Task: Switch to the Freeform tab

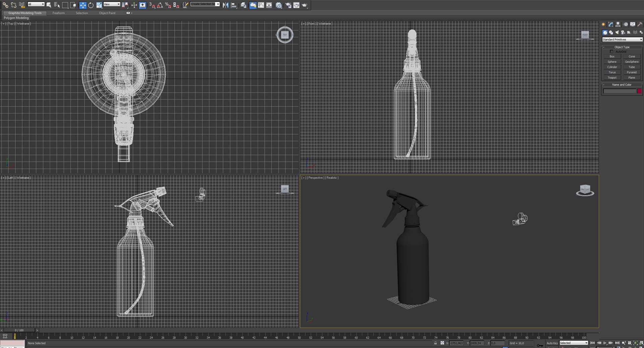Action: (59, 13)
